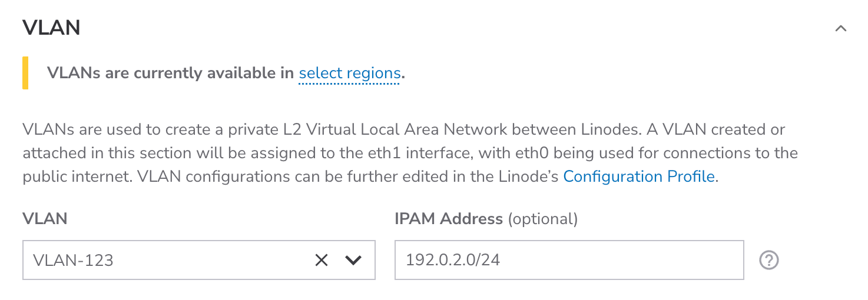This screenshot has width=868, height=300.
Task: Open the Configuration Profile link
Action: [639, 176]
